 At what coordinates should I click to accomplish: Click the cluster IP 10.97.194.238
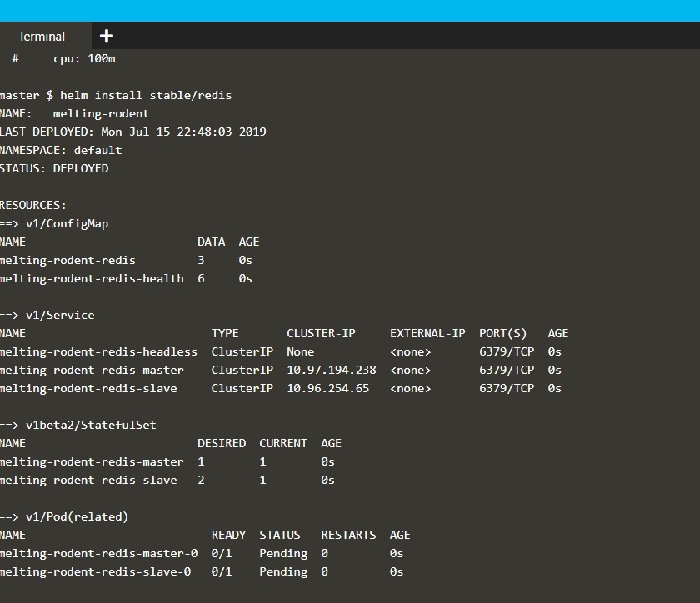332,370
